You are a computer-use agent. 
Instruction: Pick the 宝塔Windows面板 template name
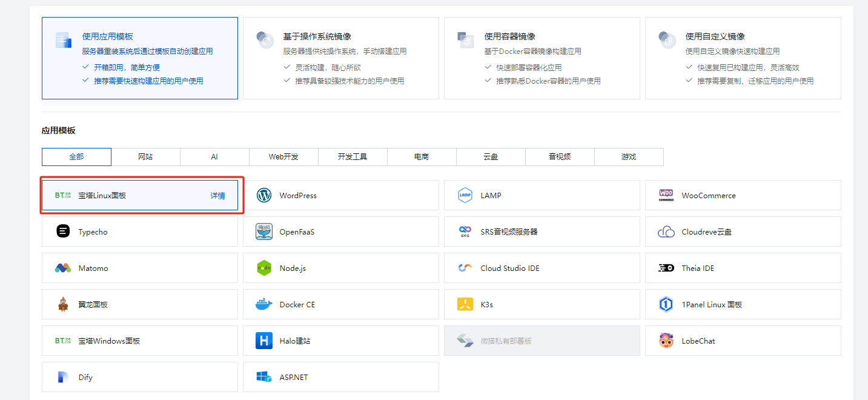click(x=109, y=341)
